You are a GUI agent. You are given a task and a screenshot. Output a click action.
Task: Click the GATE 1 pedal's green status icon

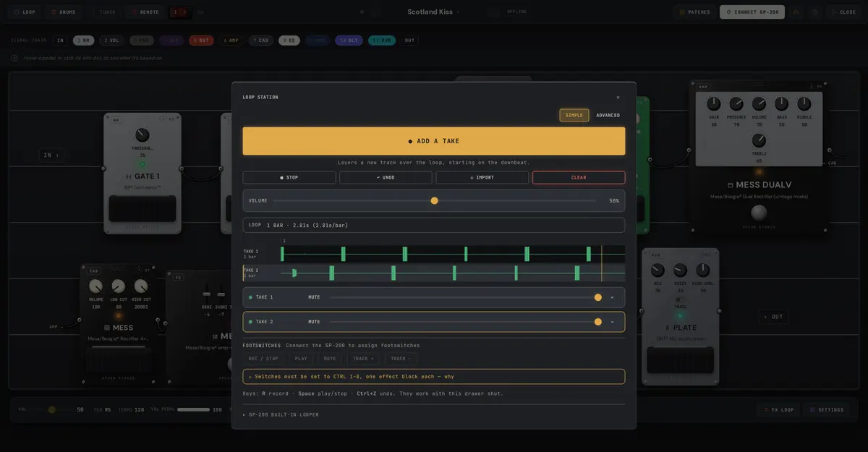[142, 165]
